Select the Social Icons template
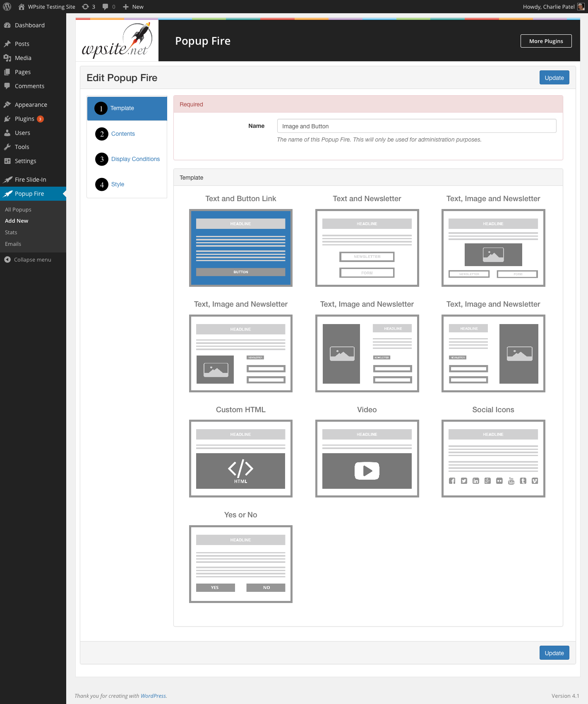Image resolution: width=588 pixels, height=704 pixels. pos(493,459)
